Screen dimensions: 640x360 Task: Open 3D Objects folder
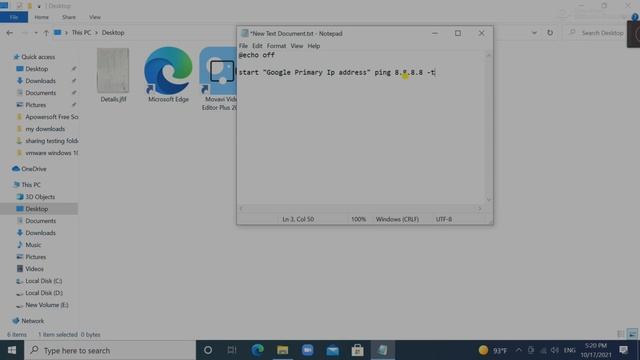(40, 197)
